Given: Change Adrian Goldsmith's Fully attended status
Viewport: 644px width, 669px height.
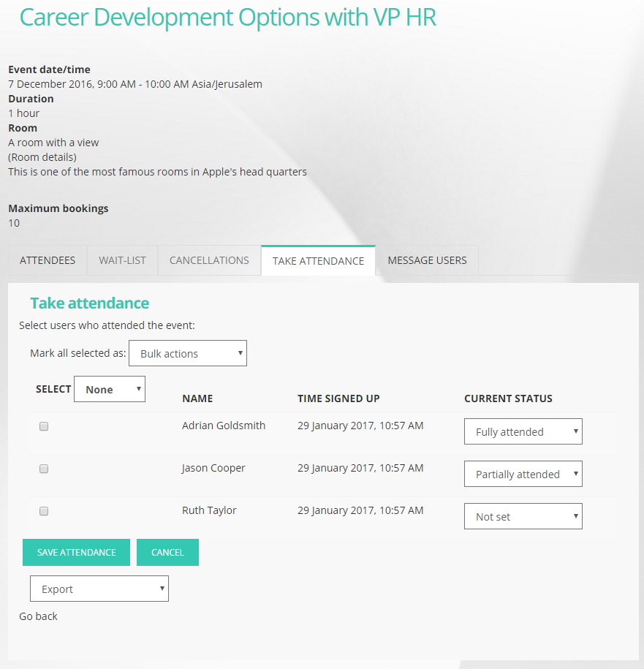Looking at the screenshot, I should coord(523,431).
